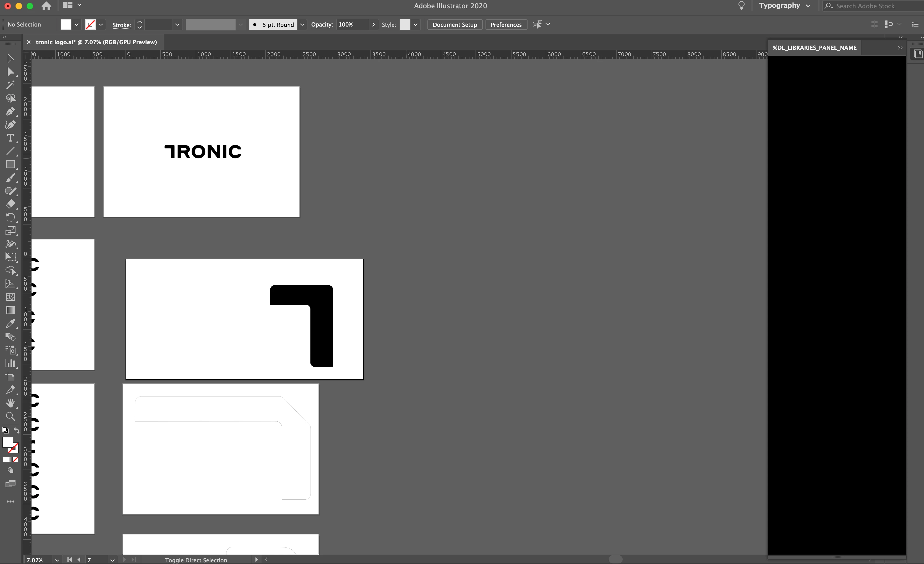Reset default fill and stroke
The height and width of the screenshot is (564, 924).
coord(5,430)
